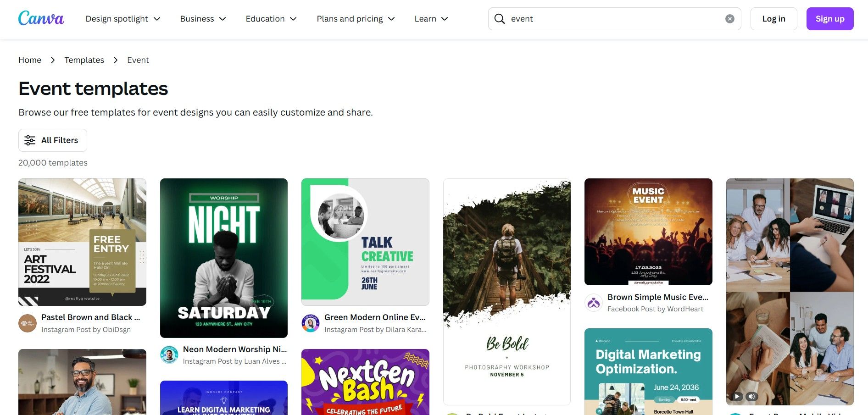Open the Worship Night Saturday template

(224, 258)
